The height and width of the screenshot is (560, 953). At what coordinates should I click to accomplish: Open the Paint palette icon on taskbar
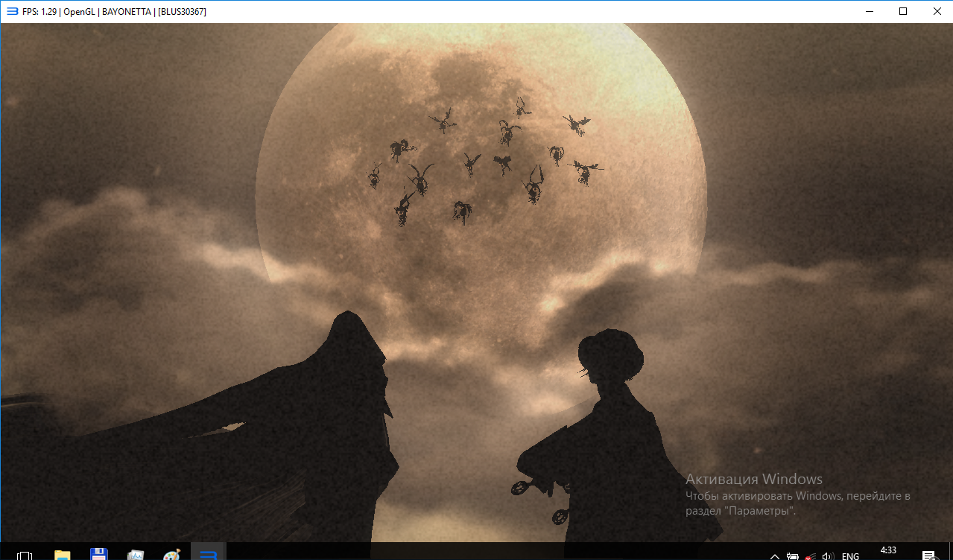[171, 556]
